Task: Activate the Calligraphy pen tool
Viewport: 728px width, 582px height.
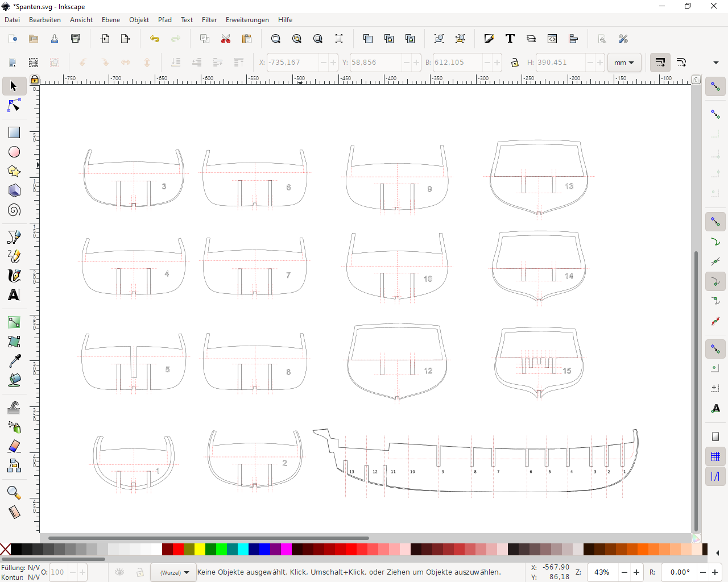Action: (x=14, y=276)
